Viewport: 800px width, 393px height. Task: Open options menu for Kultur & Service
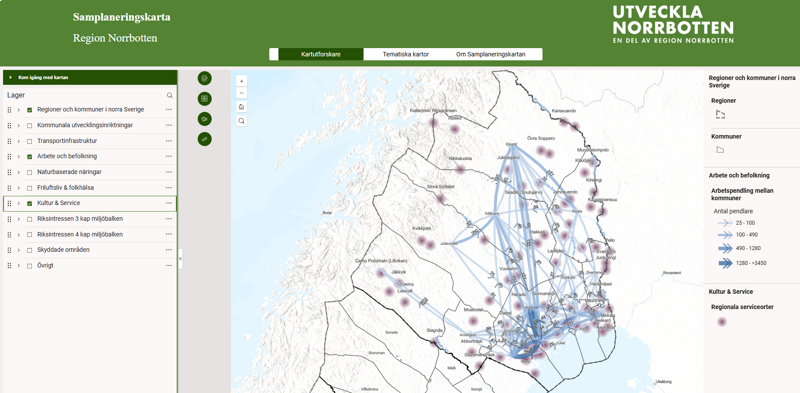pos(169,203)
